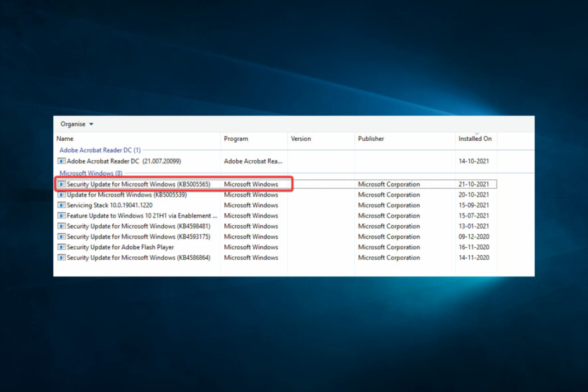Click the update icon next to KB5005539

(x=62, y=195)
